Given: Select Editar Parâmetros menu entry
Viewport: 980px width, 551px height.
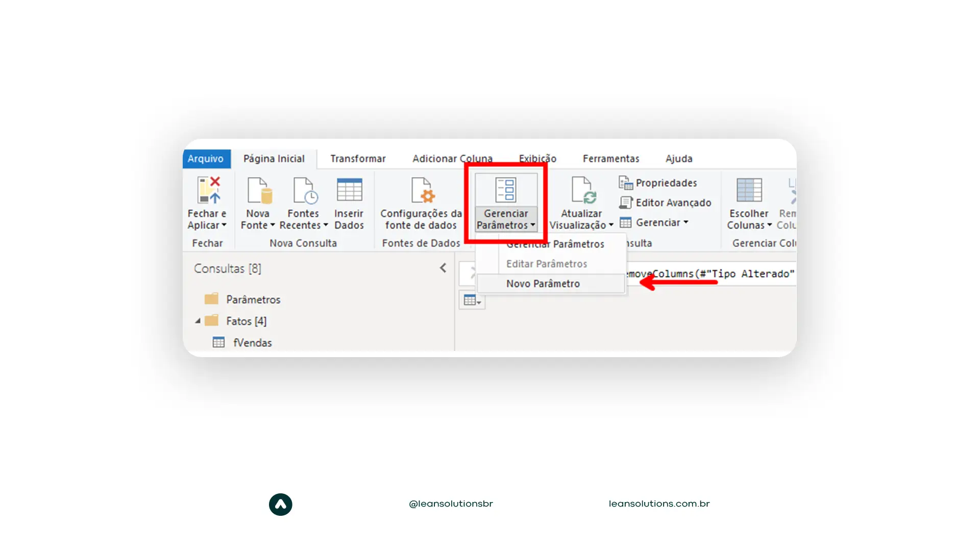Looking at the screenshot, I should [551, 264].
